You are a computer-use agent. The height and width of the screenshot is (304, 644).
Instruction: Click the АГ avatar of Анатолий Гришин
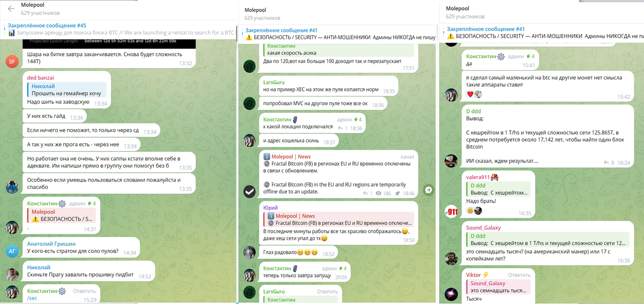click(x=12, y=250)
